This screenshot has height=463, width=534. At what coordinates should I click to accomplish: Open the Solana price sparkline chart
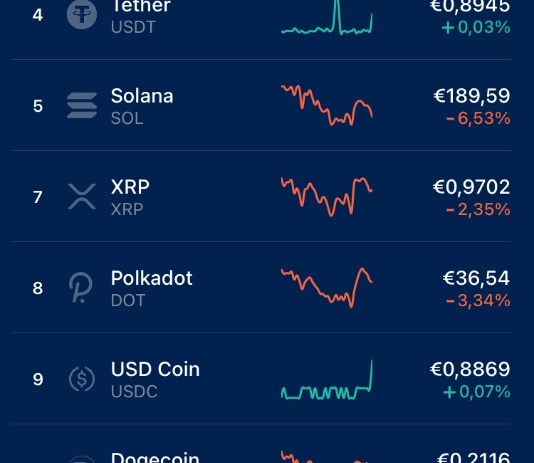[x=327, y=105]
